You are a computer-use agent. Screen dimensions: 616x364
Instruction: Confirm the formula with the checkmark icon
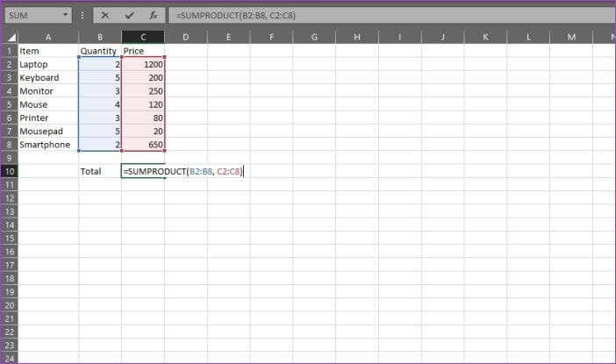tap(129, 15)
